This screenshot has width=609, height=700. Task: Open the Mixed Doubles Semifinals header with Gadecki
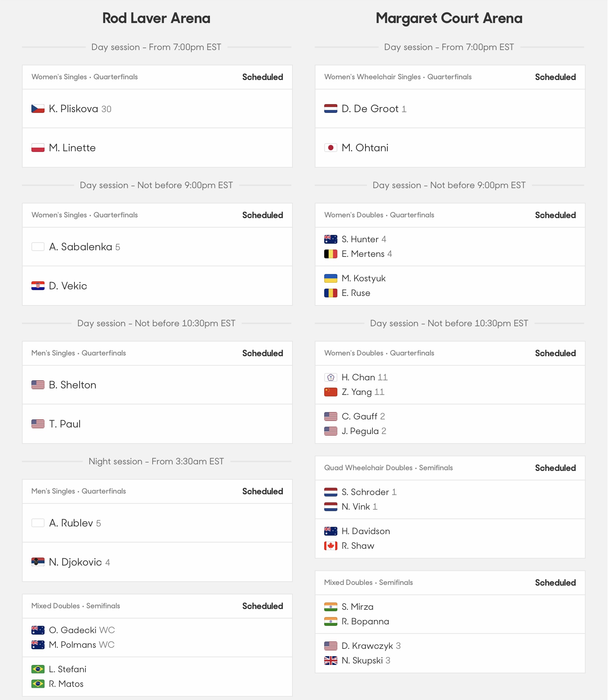pyautogui.click(x=157, y=606)
